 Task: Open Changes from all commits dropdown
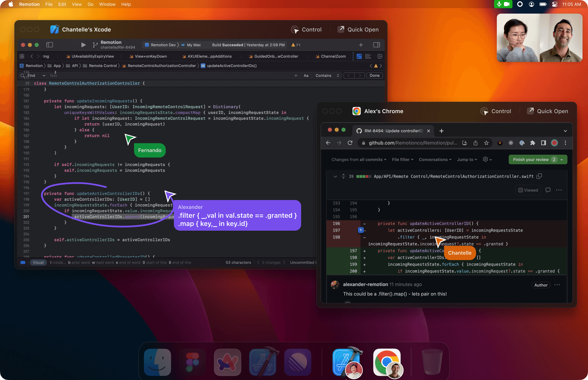[359, 160]
